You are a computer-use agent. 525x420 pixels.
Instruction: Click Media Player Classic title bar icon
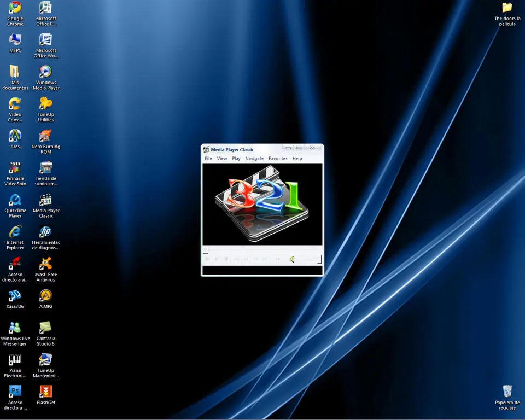[206, 149]
